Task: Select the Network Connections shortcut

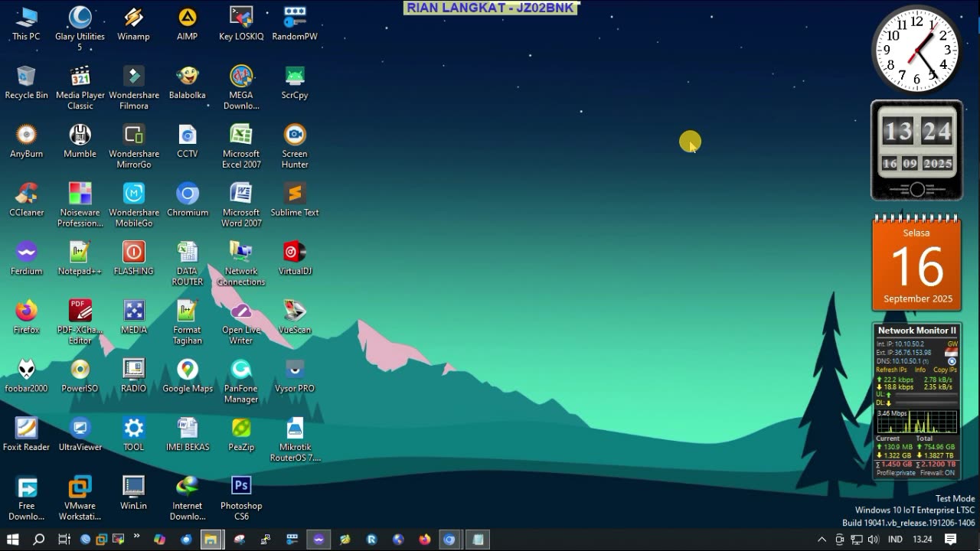Action: 241,264
